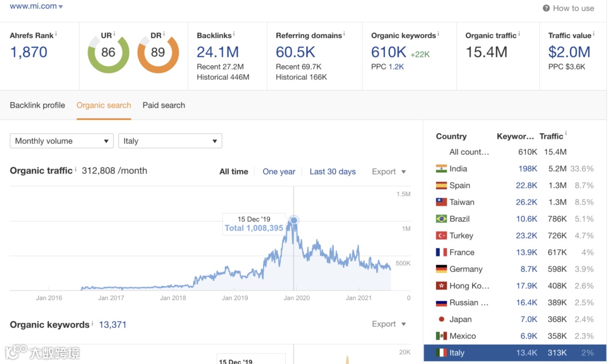Click the Ahrefs Rank value 1,870

pyautogui.click(x=28, y=52)
